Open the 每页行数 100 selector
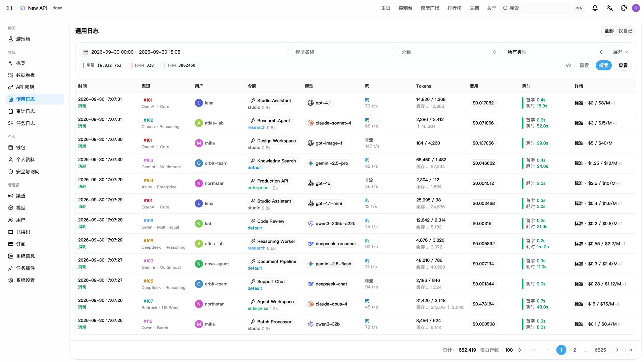 point(513,350)
